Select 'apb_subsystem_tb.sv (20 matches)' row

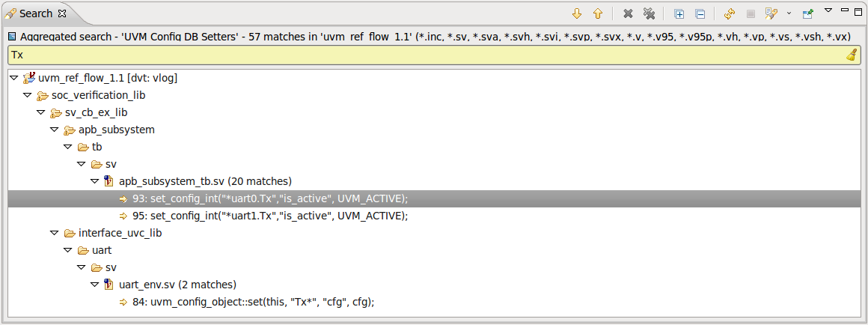(x=205, y=181)
